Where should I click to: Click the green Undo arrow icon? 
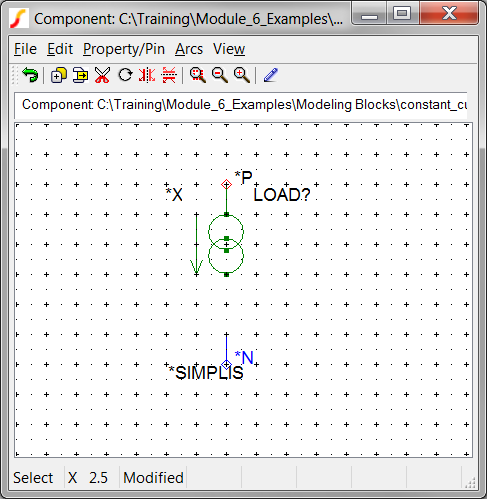(x=30, y=75)
